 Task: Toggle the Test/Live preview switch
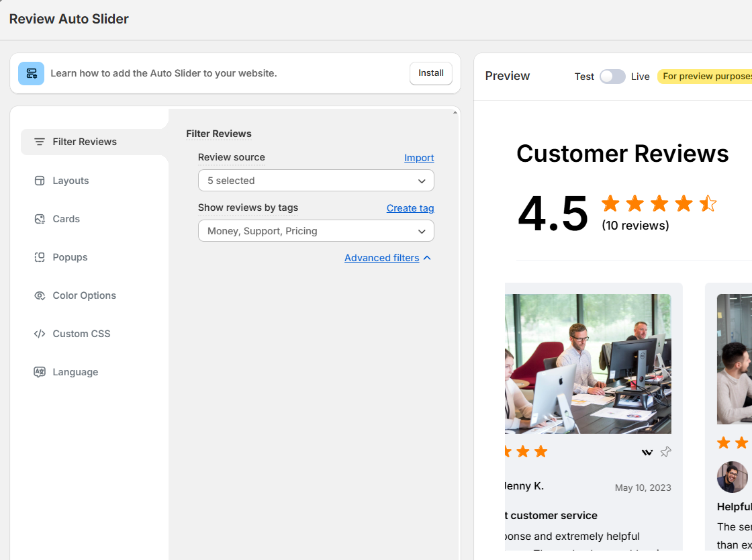pos(612,77)
